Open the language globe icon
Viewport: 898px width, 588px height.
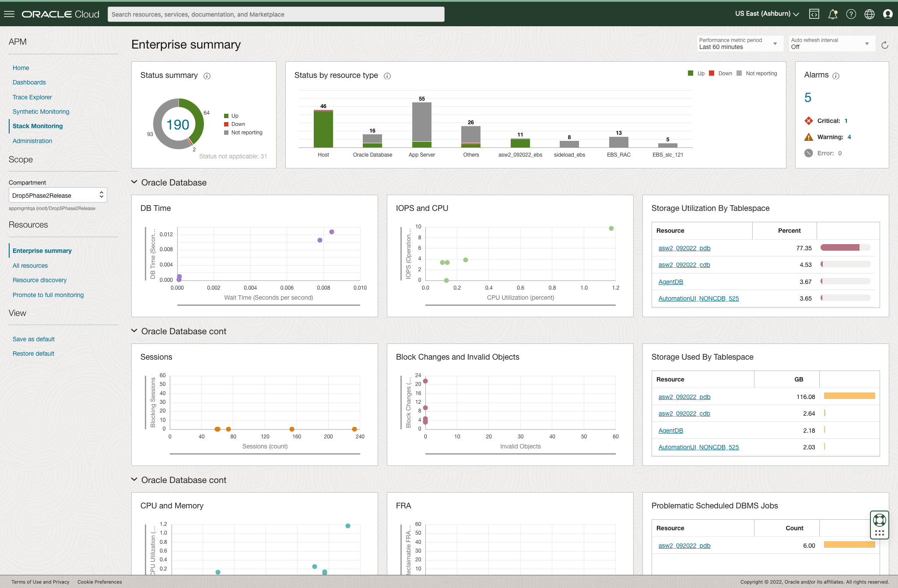click(x=870, y=14)
